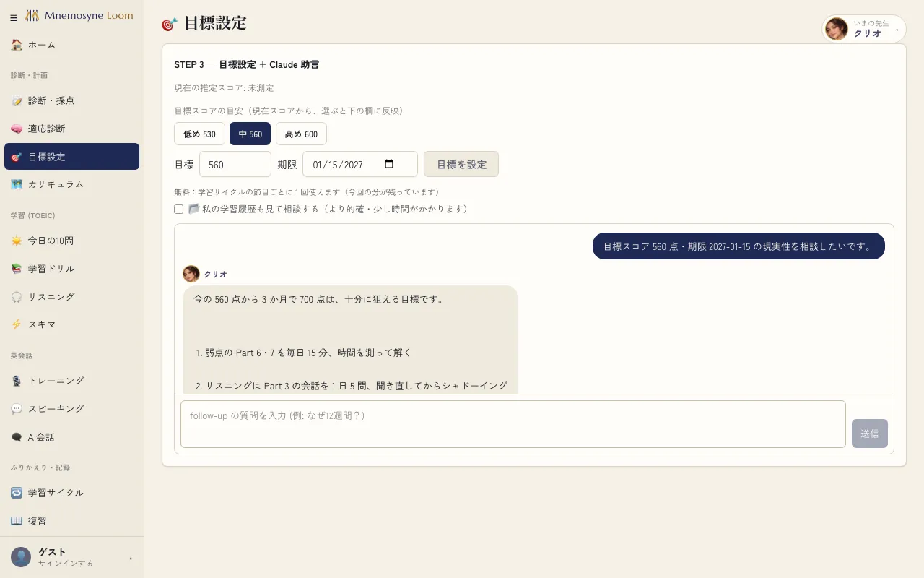Click the map icon beside カリキュラム
Viewport: 924px width, 578px height.
(17, 184)
